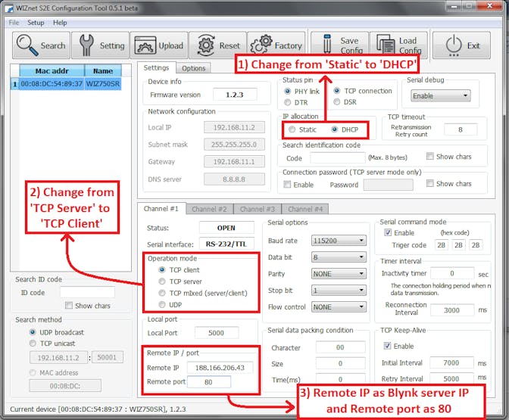Image resolution: width=509 pixels, height=420 pixels.
Task: Click the Retransmission Retry count field
Action: click(461, 129)
